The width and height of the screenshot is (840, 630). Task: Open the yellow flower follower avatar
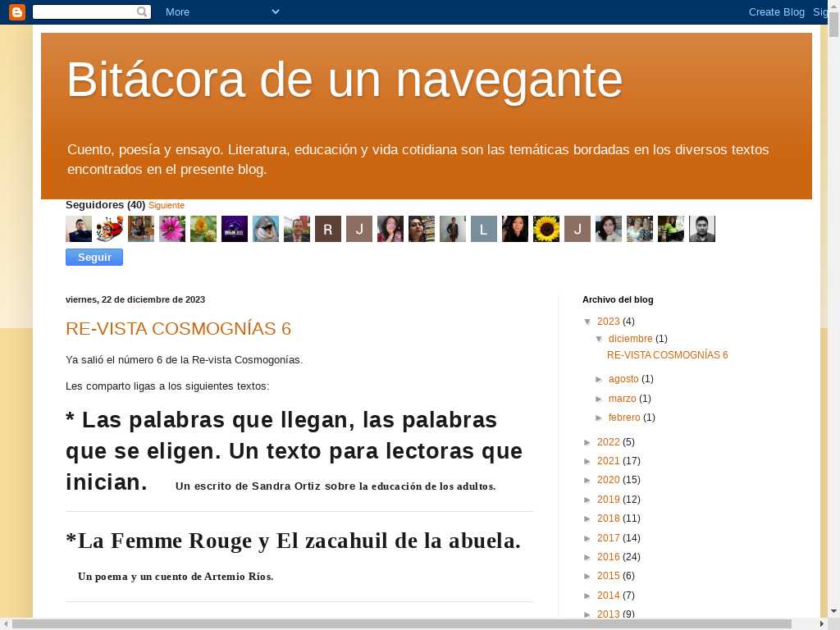(203, 229)
